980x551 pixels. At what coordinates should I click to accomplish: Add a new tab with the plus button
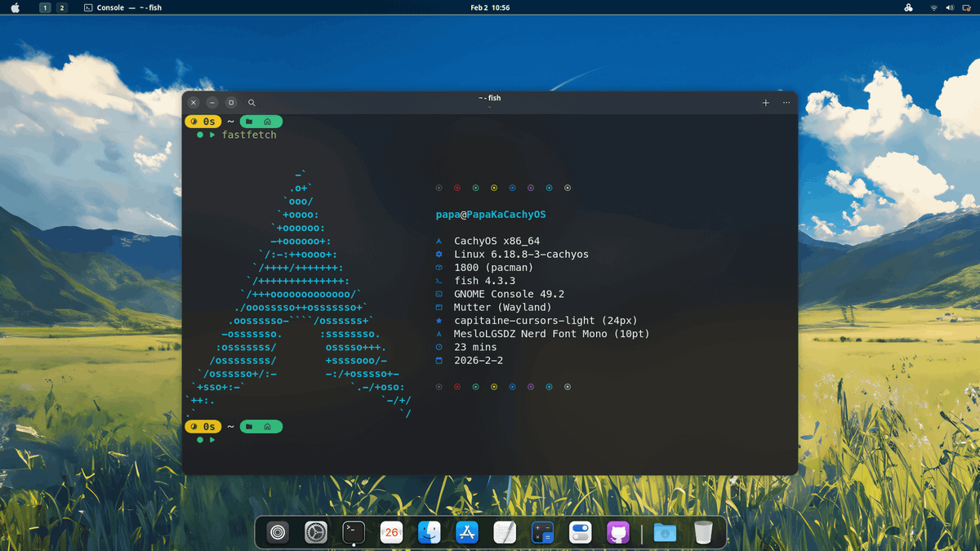[765, 103]
